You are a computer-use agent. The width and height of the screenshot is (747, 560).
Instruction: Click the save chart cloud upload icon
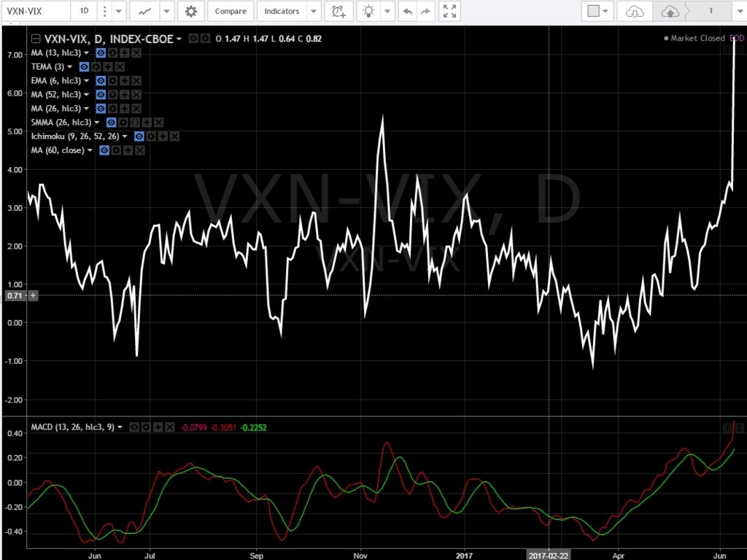click(670, 11)
